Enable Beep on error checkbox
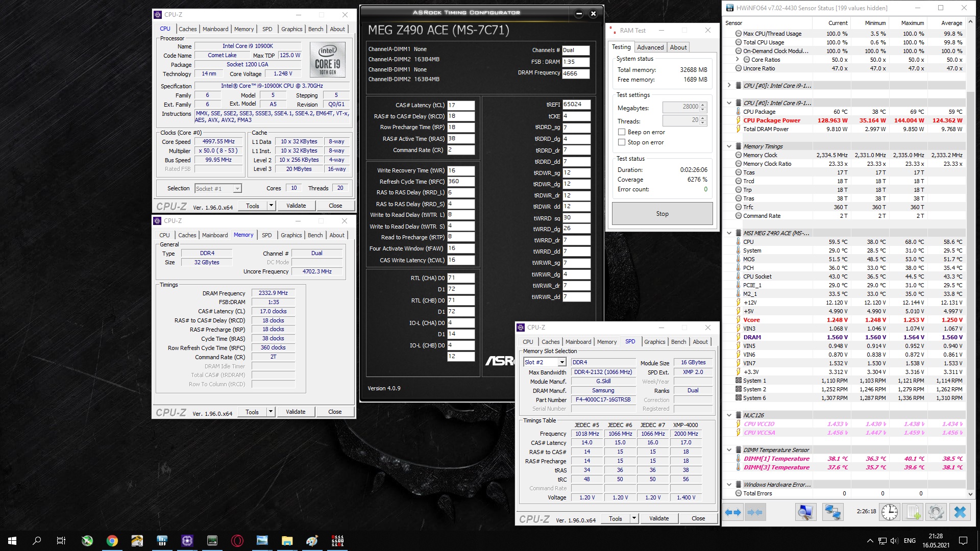 (x=622, y=132)
